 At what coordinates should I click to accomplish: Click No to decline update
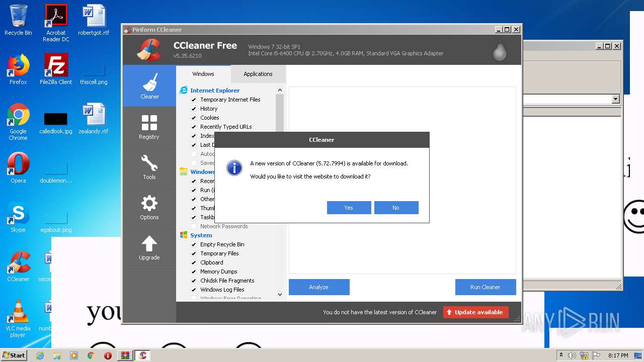(x=396, y=208)
